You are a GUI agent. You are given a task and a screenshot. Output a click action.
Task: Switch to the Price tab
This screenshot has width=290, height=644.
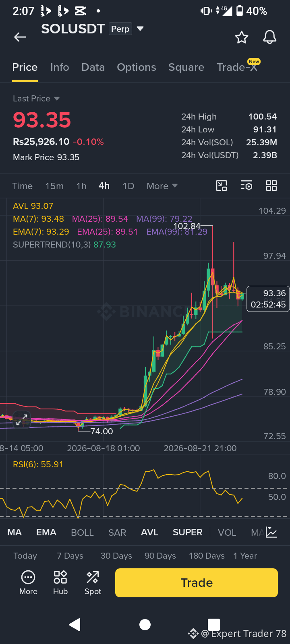(x=25, y=67)
